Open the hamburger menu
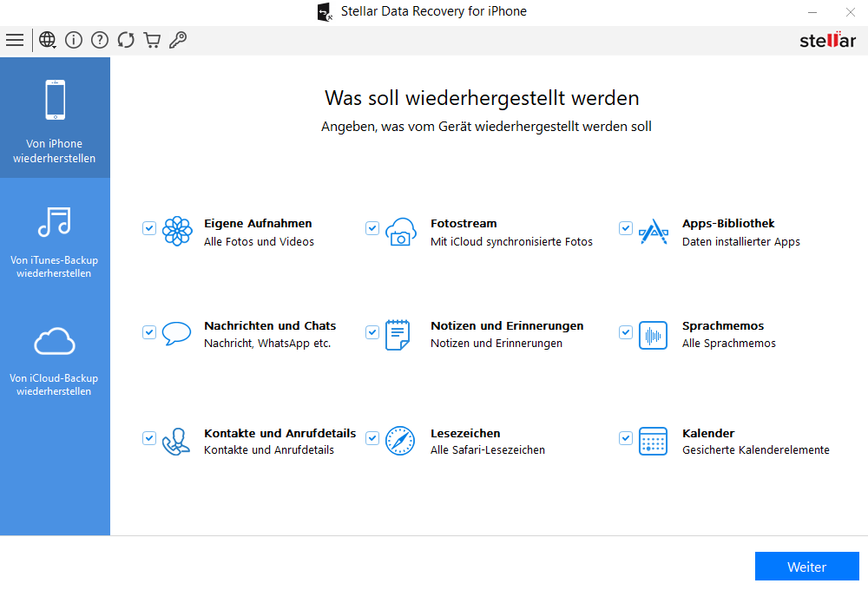This screenshot has height=590, width=868. (x=15, y=40)
